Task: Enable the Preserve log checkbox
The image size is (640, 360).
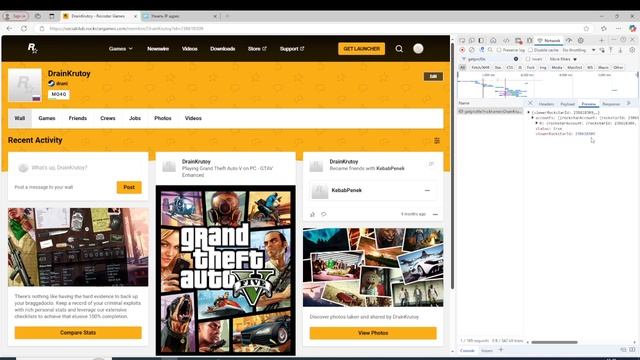Action: pos(499,50)
